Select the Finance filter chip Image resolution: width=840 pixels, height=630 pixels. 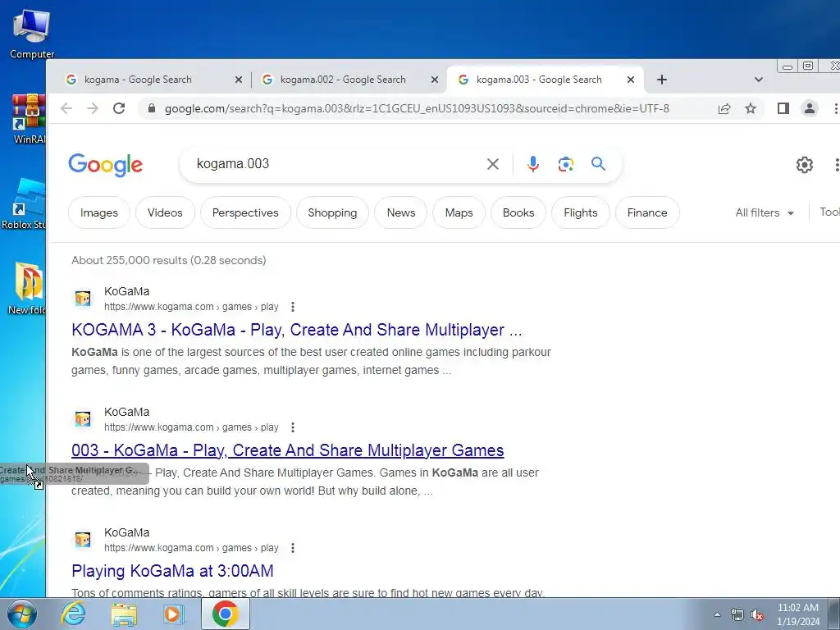647,212
